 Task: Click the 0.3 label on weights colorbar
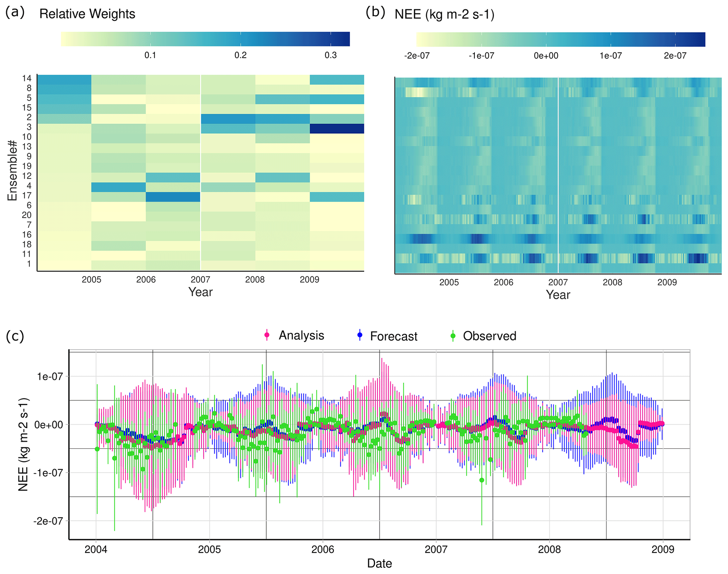pyautogui.click(x=330, y=55)
